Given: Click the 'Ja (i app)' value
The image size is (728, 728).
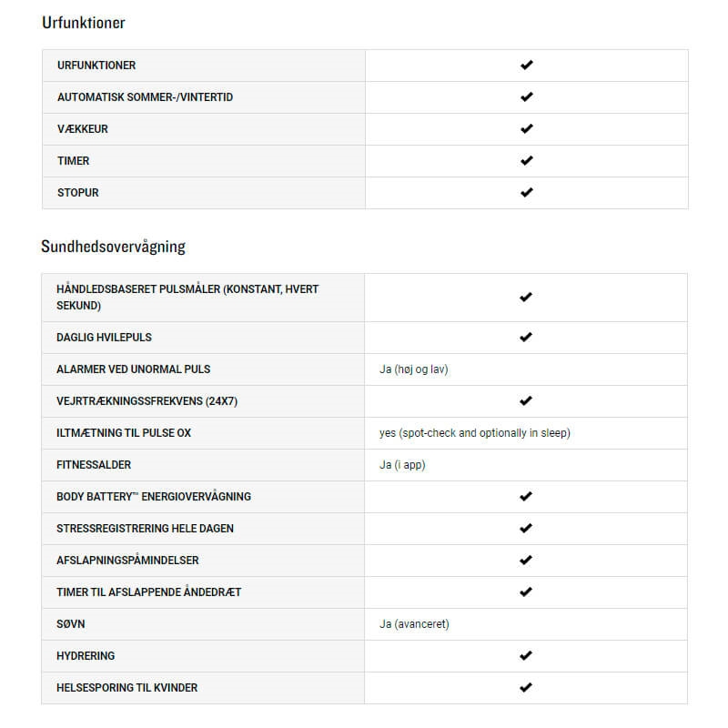Looking at the screenshot, I should (x=402, y=465).
